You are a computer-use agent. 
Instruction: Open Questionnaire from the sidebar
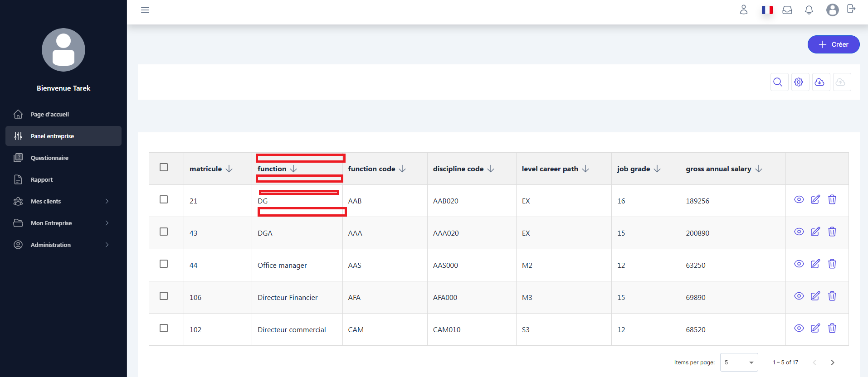[x=49, y=158]
